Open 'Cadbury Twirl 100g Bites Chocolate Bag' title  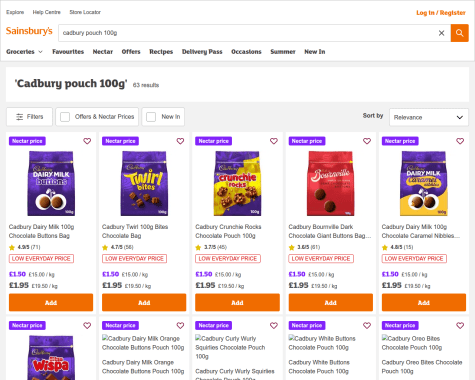point(135,231)
